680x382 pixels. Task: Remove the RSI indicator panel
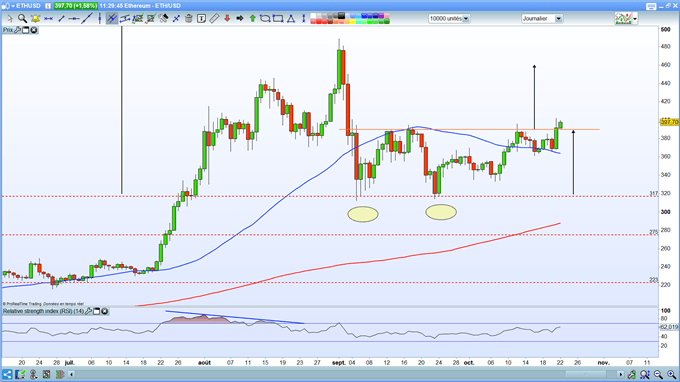pyautogui.click(x=105, y=311)
